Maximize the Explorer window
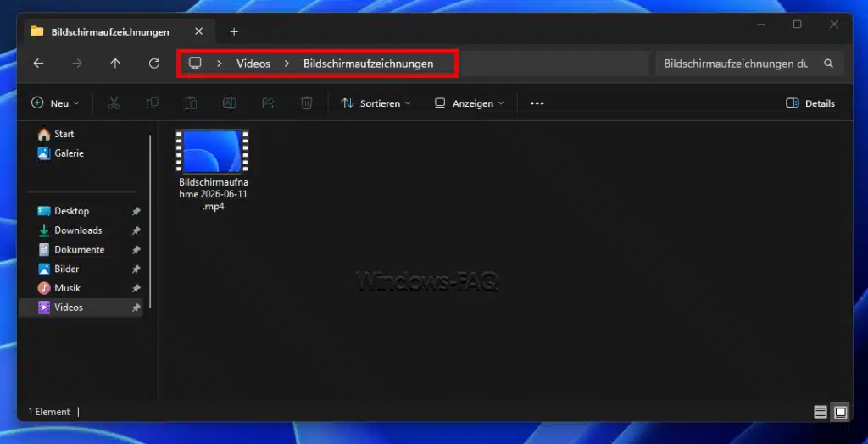This screenshot has width=868, height=444. 797,25
